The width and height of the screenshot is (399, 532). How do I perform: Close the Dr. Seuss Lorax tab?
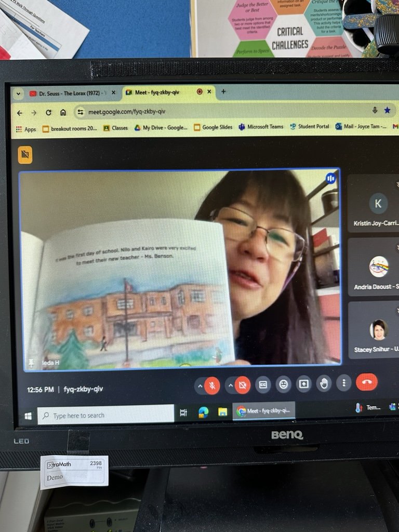click(x=113, y=92)
